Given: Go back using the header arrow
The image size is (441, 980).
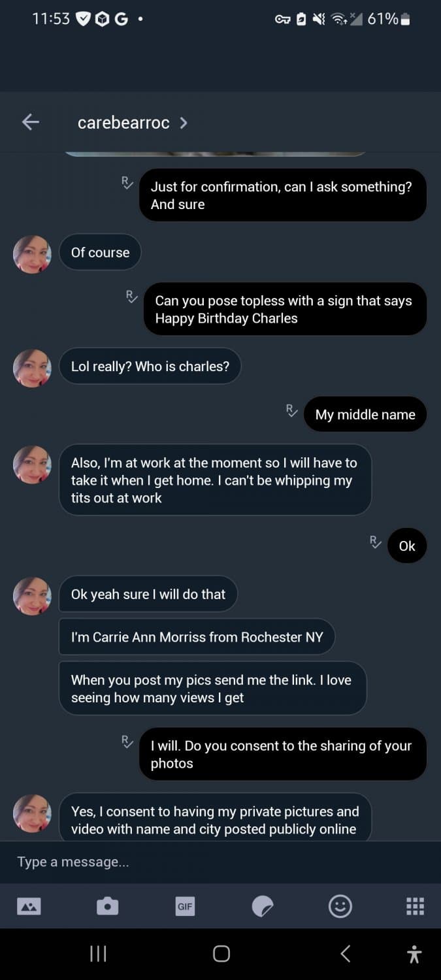Looking at the screenshot, I should 31,122.
